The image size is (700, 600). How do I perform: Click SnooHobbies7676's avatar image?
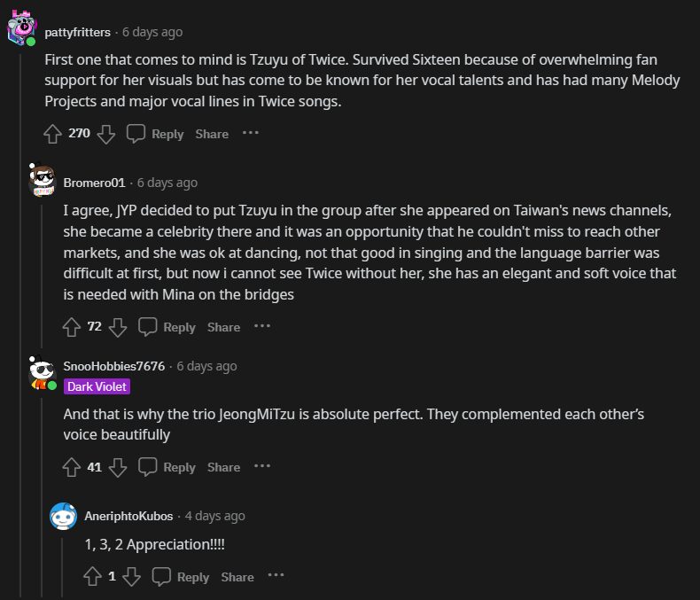point(41,372)
